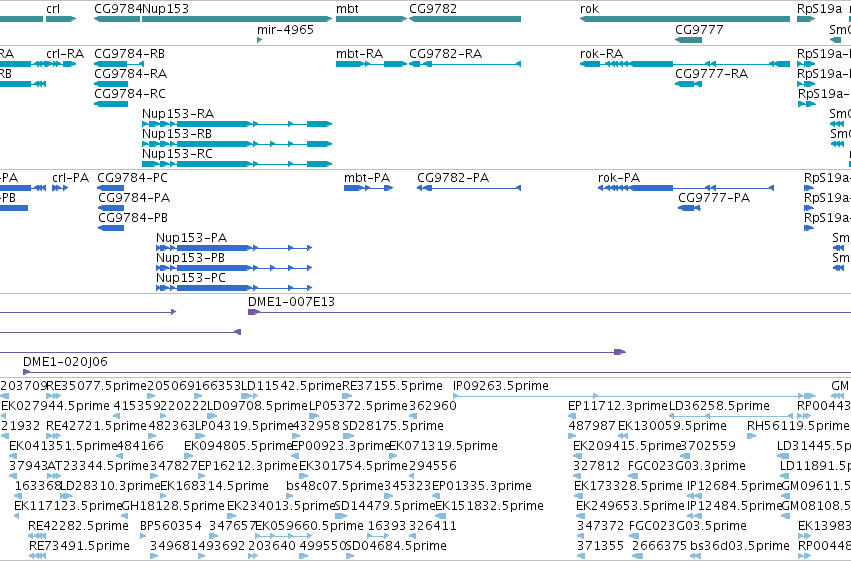Select the CG9784-RC transcript label
This screenshot has width=851, height=561.
[130, 94]
